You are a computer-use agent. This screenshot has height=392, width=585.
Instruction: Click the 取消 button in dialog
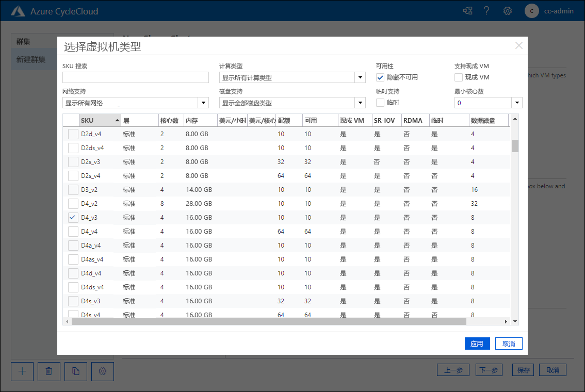click(509, 344)
